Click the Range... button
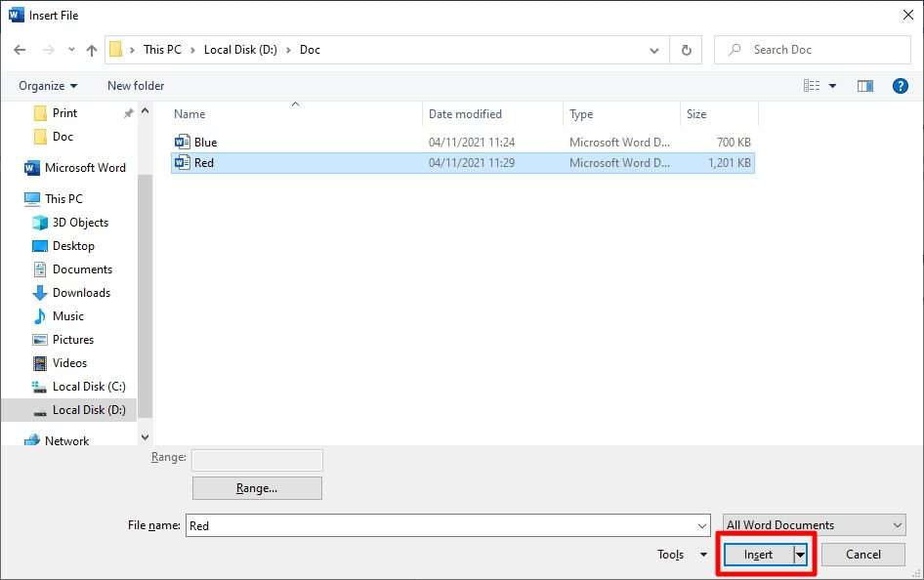The image size is (924, 580). click(x=256, y=487)
